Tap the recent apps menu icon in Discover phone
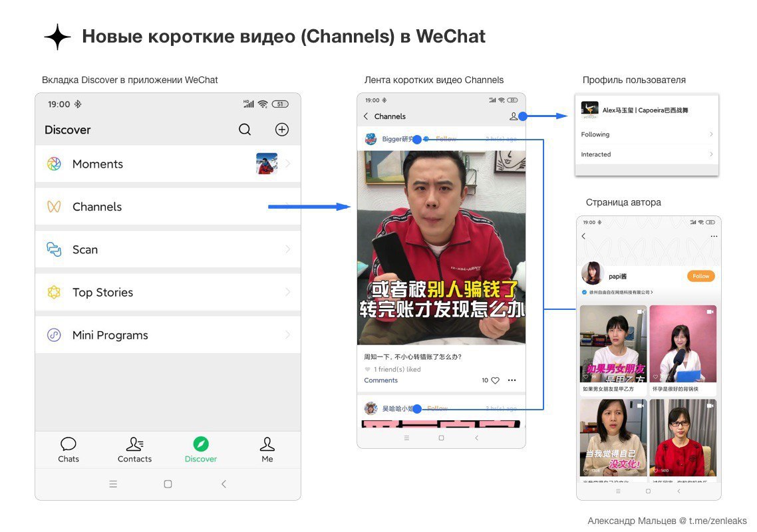 113,483
